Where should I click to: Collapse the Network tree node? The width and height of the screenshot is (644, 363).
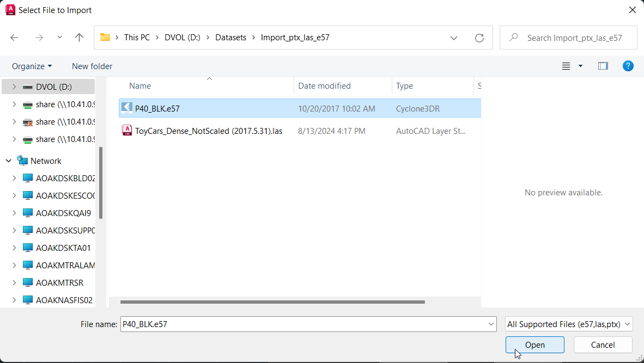(8, 161)
